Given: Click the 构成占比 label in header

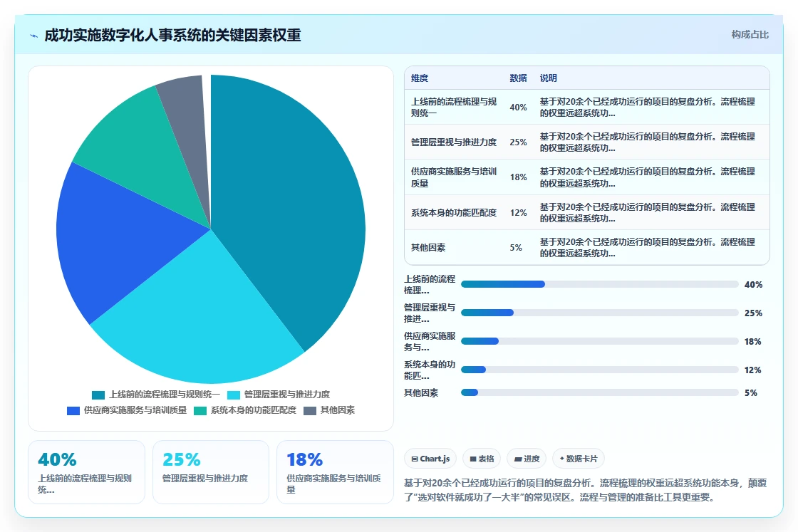Looking at the screenshot, I should [x=750, y=35].
